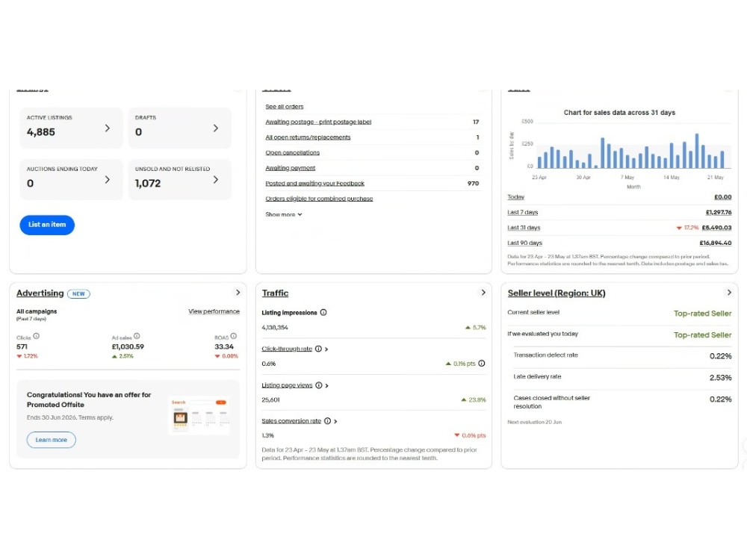Open Last 90 days sales link

pyautogui.click(x=525, y=243)
